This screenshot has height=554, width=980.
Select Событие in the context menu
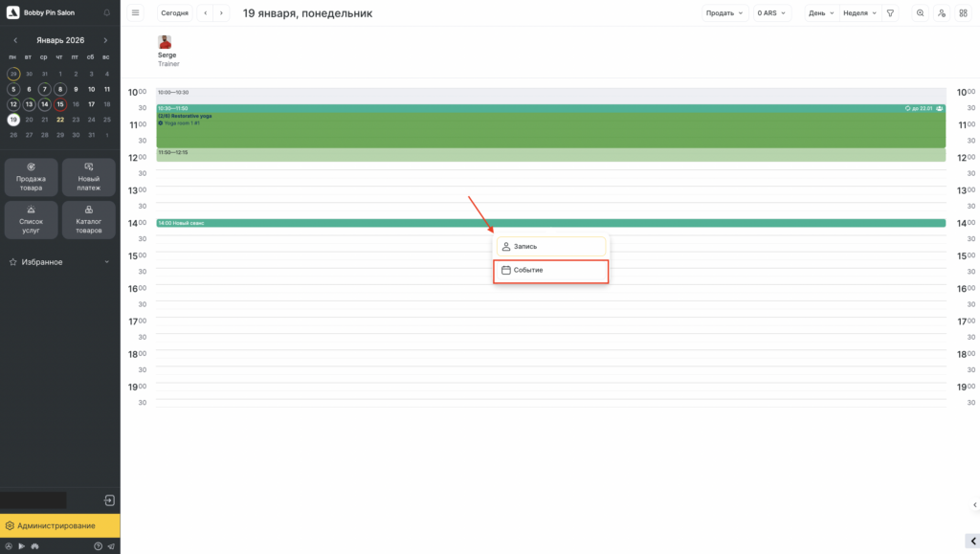(551, 271)
